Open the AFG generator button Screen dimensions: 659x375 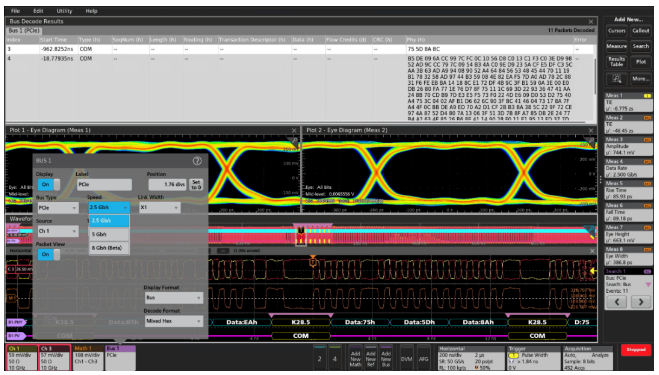(423, 359)
